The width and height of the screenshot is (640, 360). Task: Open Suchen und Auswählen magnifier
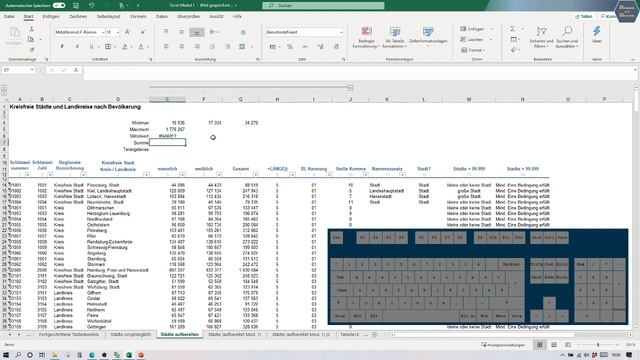pos(567,37)
